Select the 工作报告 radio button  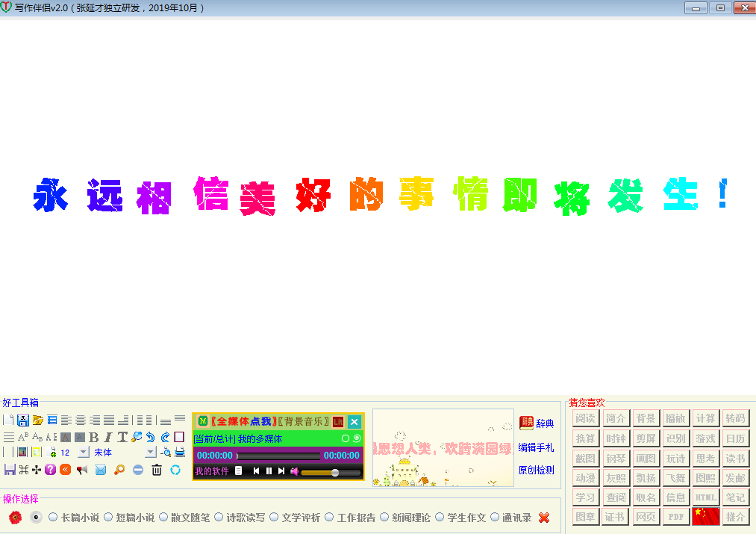point(329,517)
